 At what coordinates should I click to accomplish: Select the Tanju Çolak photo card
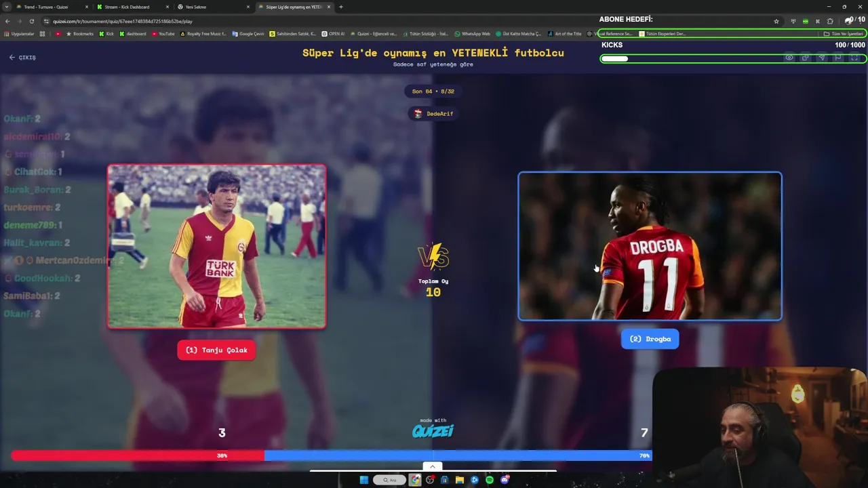(216, 247)
